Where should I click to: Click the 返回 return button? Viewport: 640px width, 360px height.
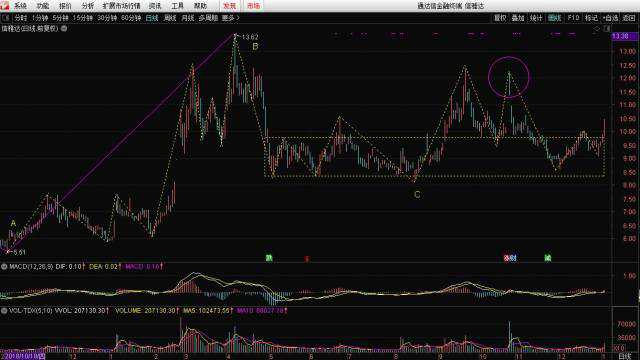tap(629, 18)
